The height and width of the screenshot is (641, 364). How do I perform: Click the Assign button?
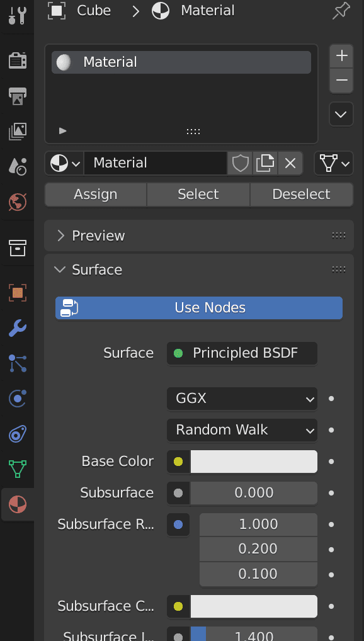(x=95, y=194)
